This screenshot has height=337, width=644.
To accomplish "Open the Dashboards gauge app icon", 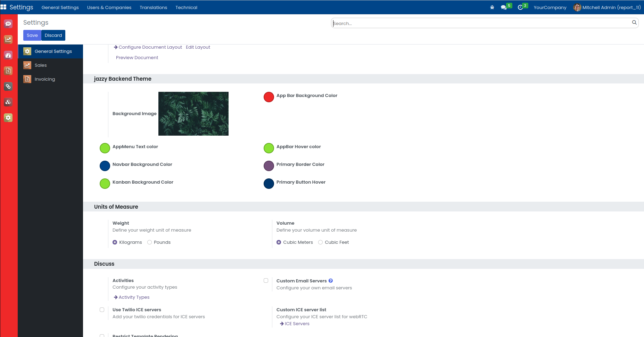I will point(8,55).
